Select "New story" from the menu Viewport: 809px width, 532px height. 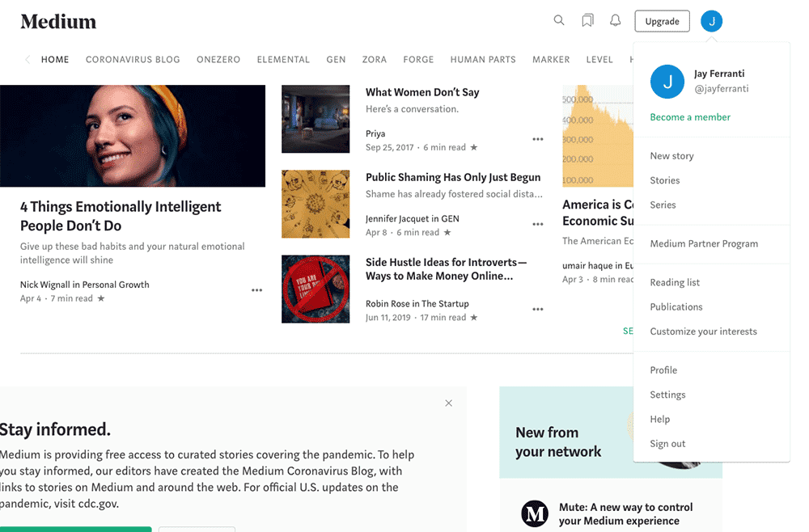pyautogui.click(x=672, y=155)
